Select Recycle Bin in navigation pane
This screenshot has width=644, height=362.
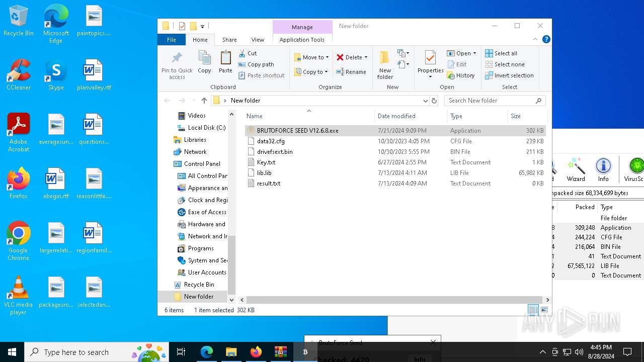pos(194,285)
